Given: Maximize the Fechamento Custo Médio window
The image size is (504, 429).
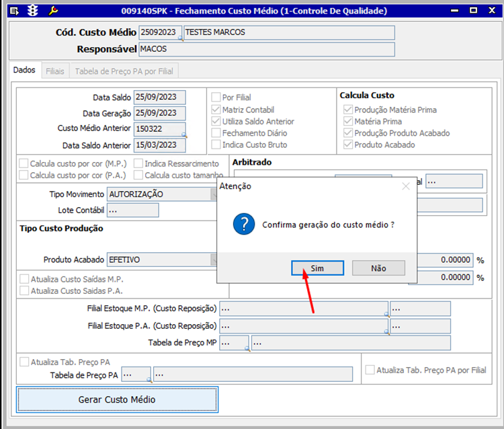Looking at the screenshot, I should (x=474, y=11).
